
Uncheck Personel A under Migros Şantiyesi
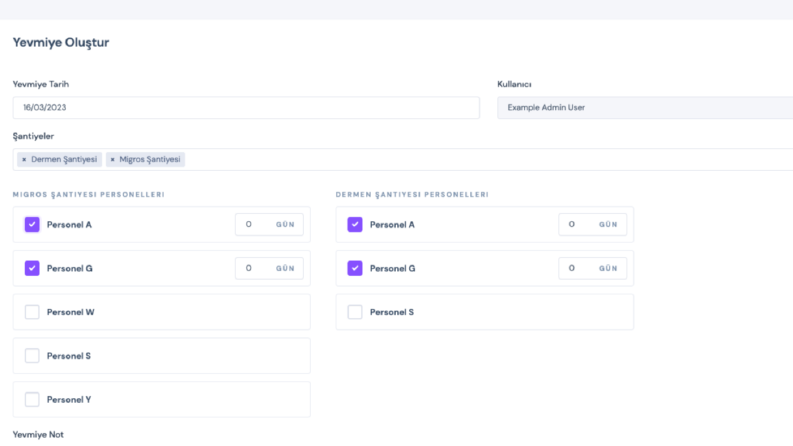click(x=32, y=225)
